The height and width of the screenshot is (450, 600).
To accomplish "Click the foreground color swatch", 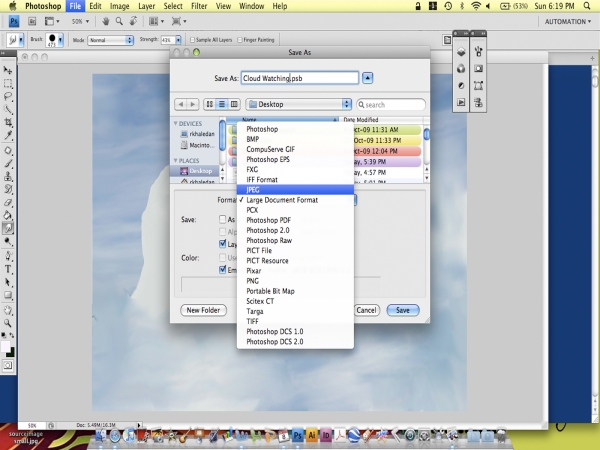I will click(x=5, y=347).
